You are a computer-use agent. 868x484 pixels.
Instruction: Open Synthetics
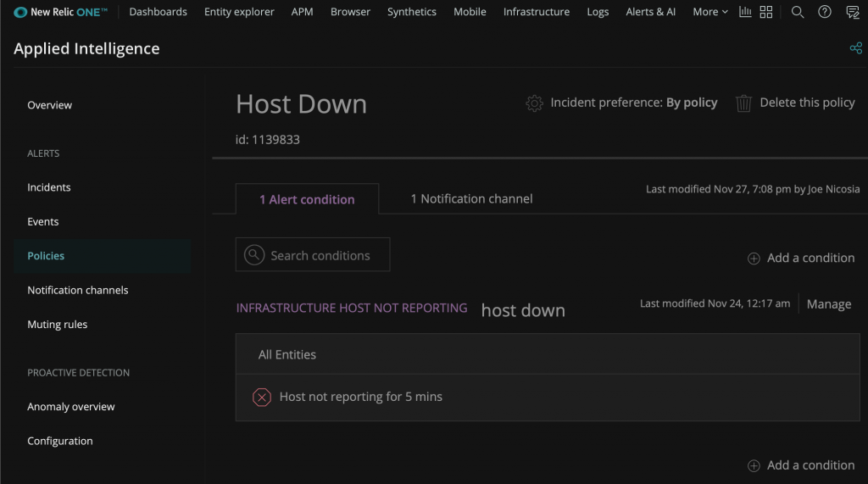(412, 12)
